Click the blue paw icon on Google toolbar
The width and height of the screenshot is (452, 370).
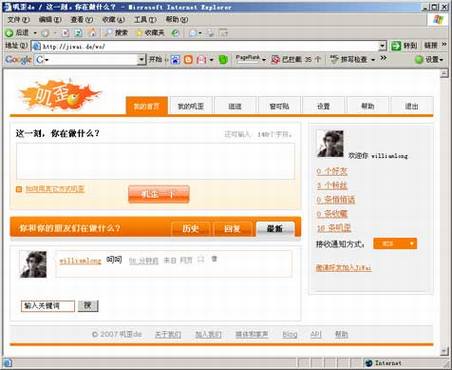click(175, 60)
